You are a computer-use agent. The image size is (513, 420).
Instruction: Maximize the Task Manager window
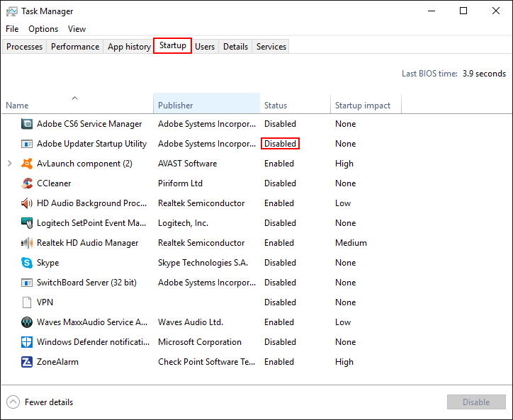coord(463,11)
